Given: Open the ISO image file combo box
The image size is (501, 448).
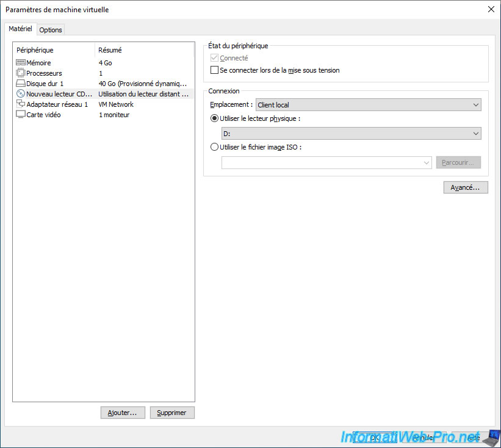Looking at the screenshot, I should point(326,163).
